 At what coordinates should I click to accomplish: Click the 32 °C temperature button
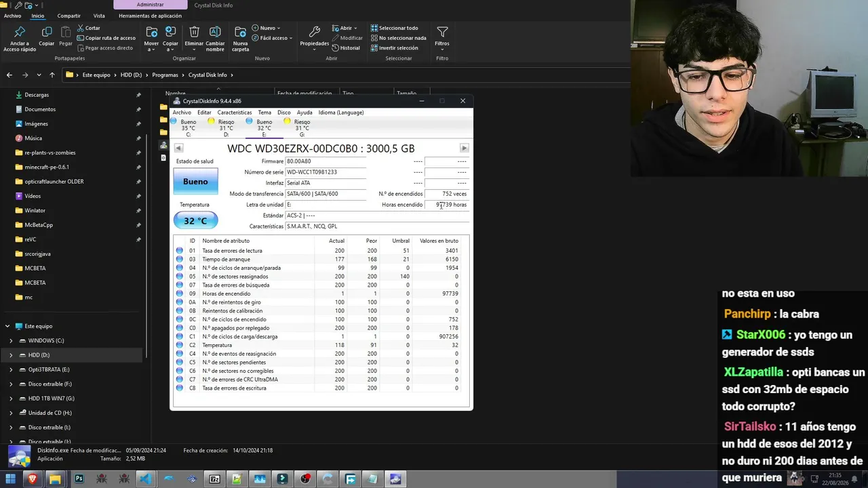[x=195, y=220]
